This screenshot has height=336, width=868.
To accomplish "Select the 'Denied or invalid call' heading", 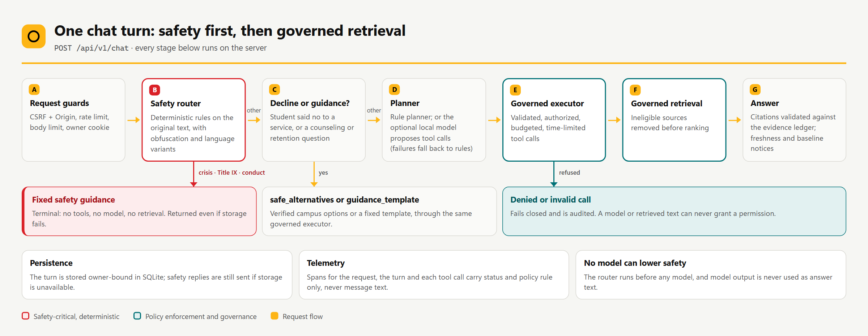I will pos(550,200).
